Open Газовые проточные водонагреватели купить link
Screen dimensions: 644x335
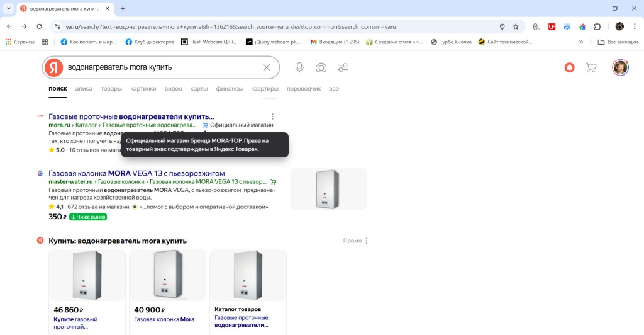pos(131,116)
